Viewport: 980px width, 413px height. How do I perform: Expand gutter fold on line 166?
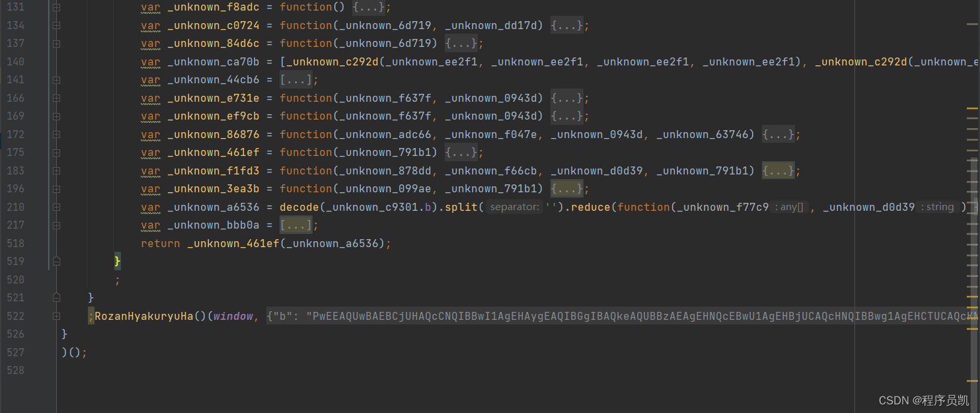[56, 98]
